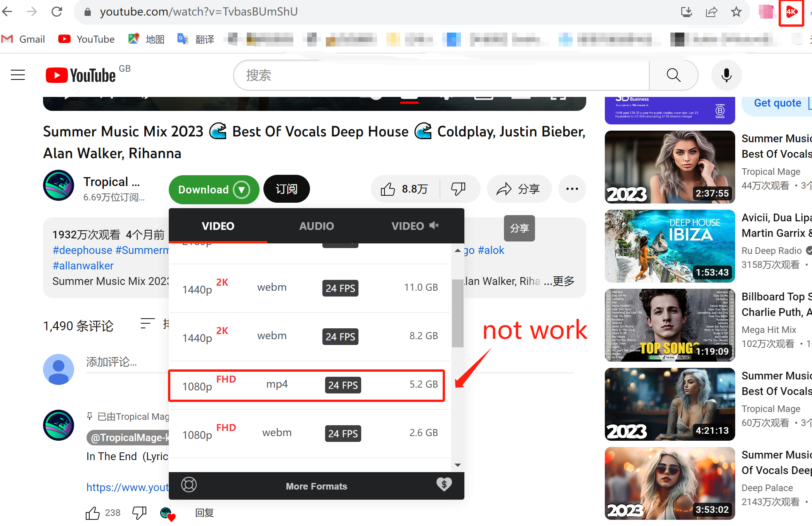Toggle the like button on the video

(387, 189)
